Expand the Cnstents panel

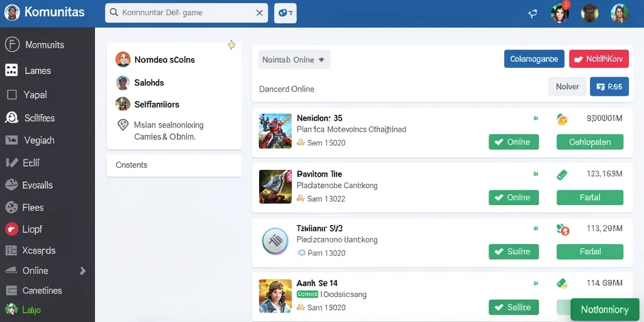tap(174, 165)
